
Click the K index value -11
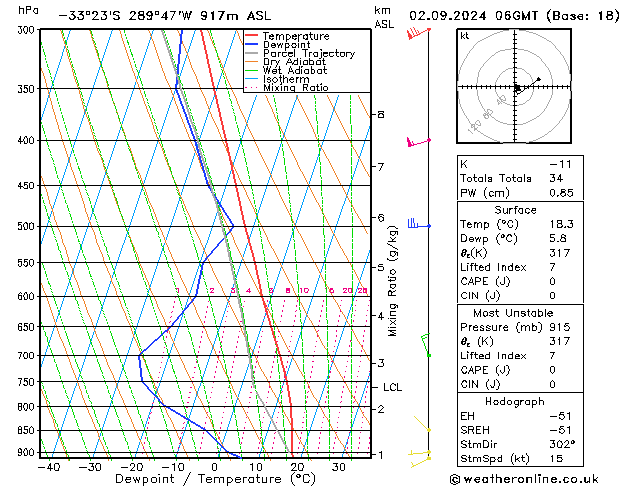[560, 164]
